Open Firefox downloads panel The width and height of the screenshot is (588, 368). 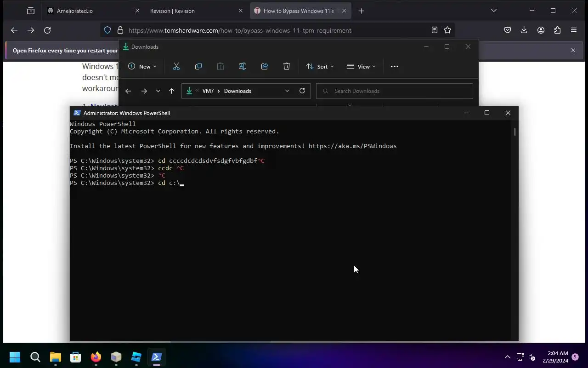click(x=524, y=30)
